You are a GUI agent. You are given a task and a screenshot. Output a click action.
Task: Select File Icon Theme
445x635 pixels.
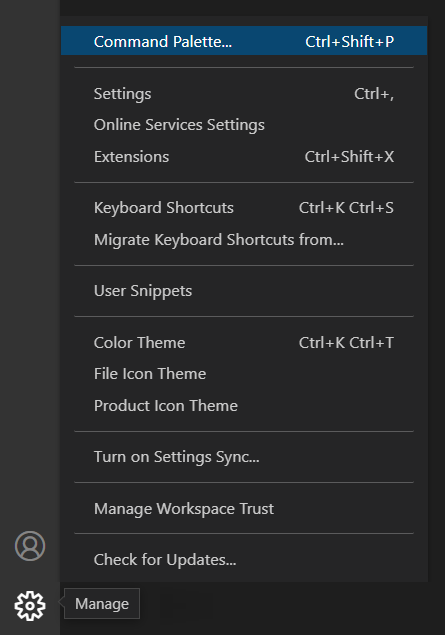click(244, 374)
